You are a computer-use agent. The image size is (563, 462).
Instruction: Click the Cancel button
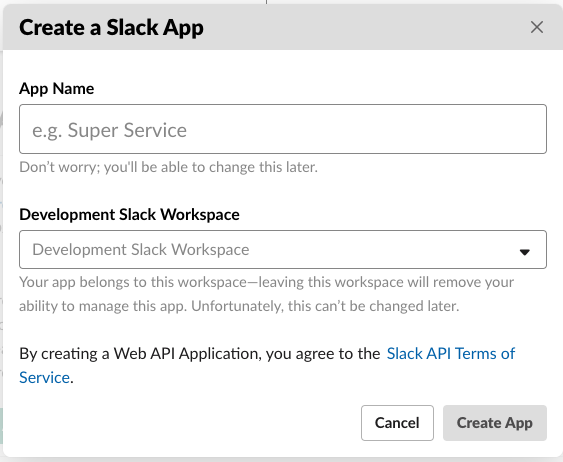397,423
